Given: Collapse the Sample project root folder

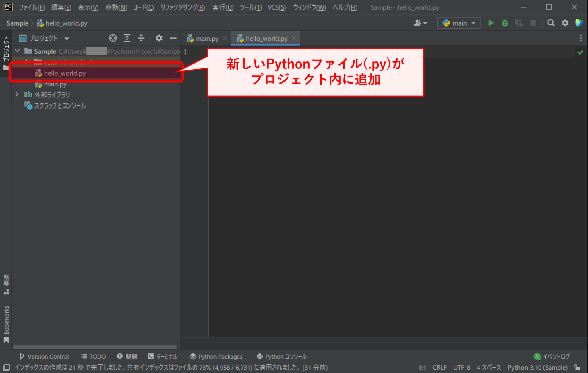Looking at the screenshot, I should click(17, 51).
